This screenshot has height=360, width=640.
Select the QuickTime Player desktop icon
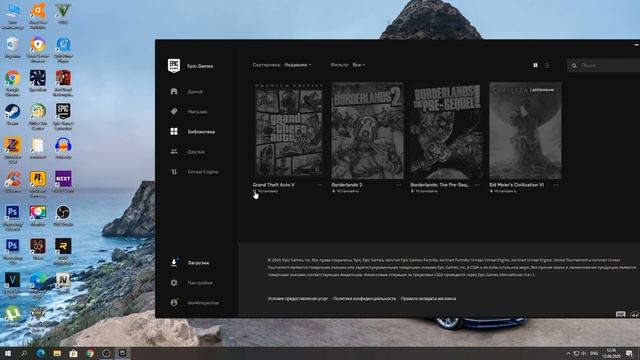63,49
